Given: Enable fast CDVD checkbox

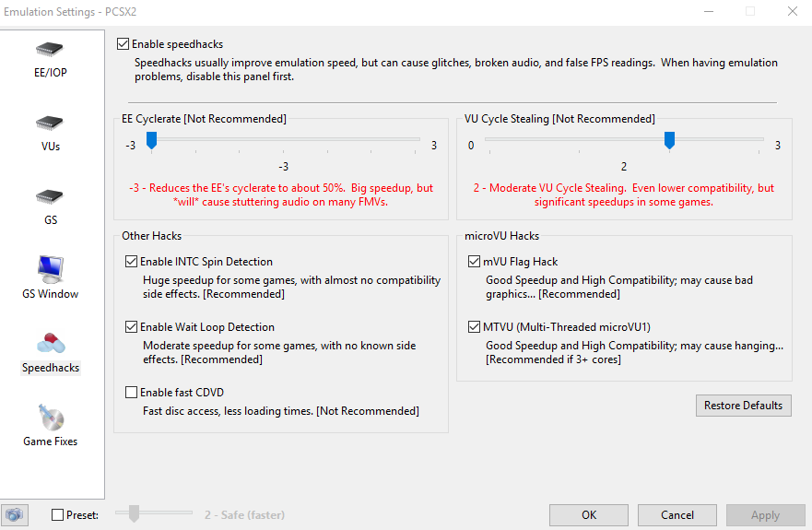Looking at the screenshot, I should click(x=131, y=392).
